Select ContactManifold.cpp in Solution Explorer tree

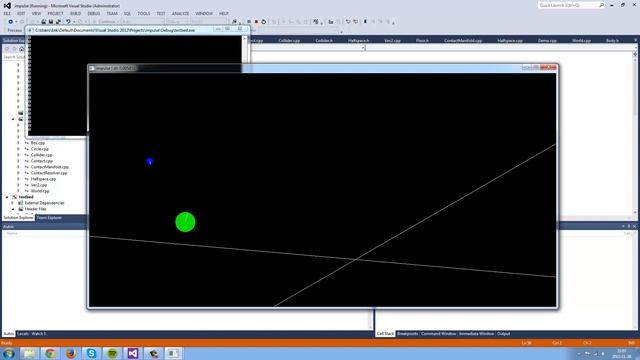tap(50, 167)
